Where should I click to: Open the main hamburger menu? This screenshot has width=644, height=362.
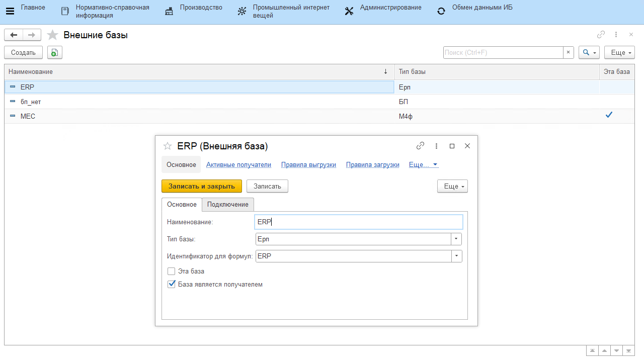[x=10, y=12]
